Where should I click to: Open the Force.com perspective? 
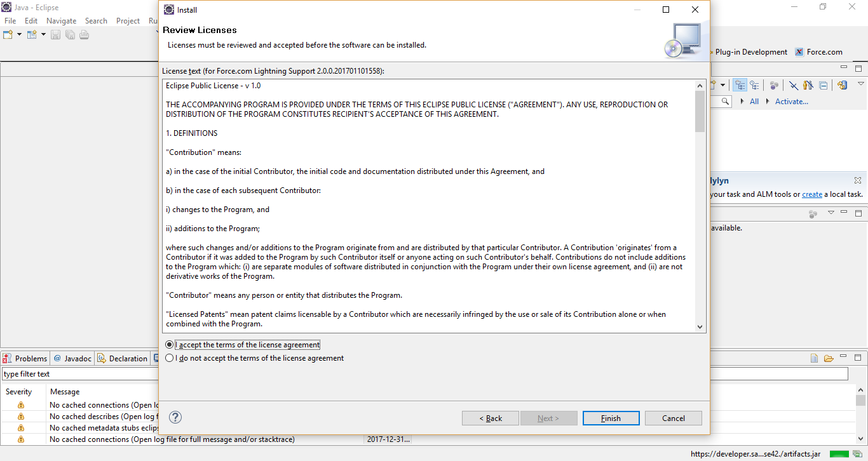(x=819, y=52)
